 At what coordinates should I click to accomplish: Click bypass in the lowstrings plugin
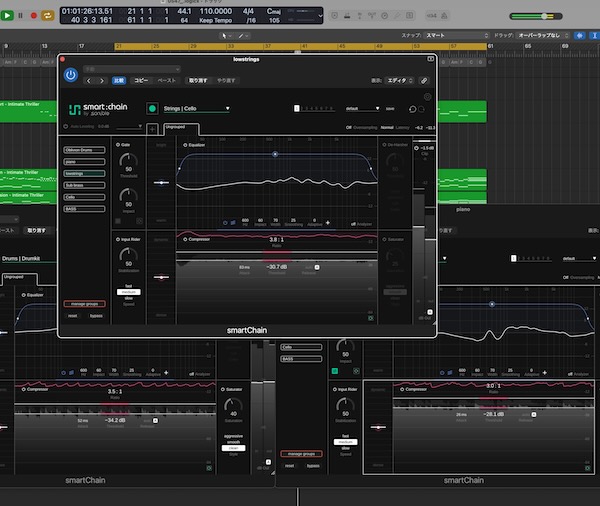pyautogui.click(x=96, y=316)
